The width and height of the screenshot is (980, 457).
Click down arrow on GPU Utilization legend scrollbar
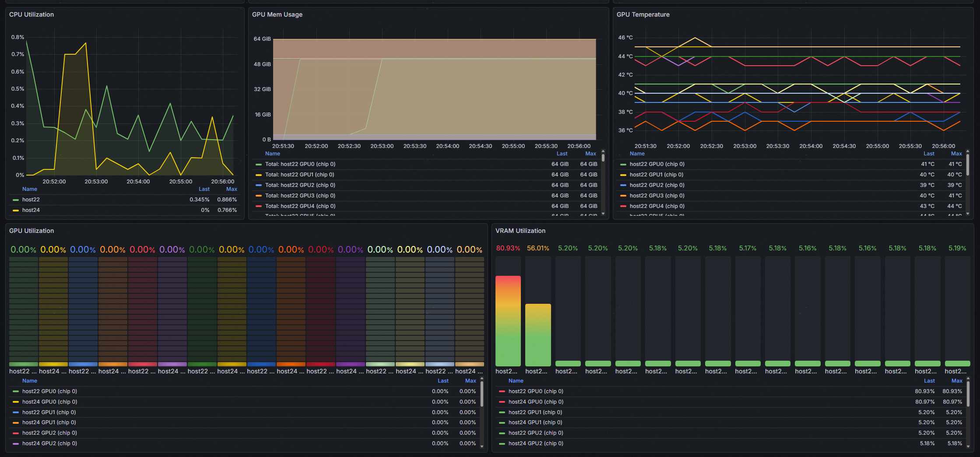point(482,446)
